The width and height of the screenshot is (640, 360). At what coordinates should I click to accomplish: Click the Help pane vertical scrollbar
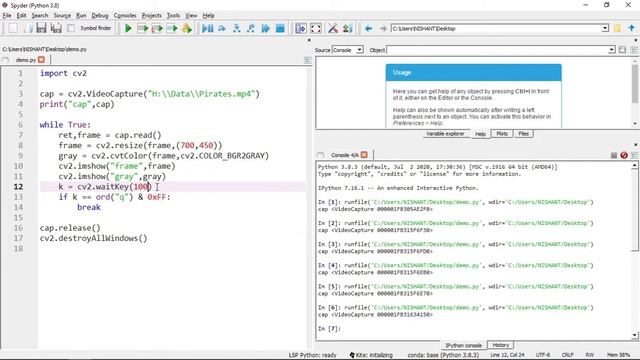[635, 92]
